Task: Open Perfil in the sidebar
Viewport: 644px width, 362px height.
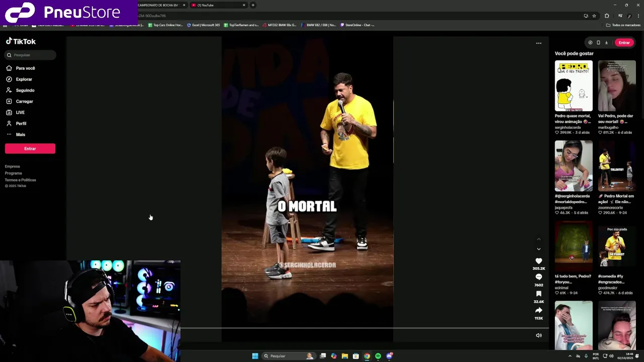Action: click(16, 123)
